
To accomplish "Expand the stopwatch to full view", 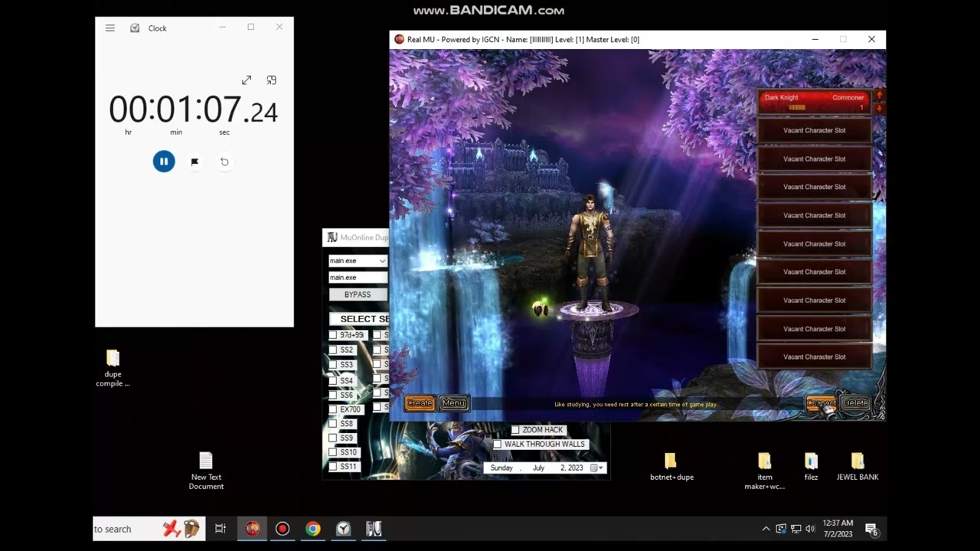I will point(247,80).
